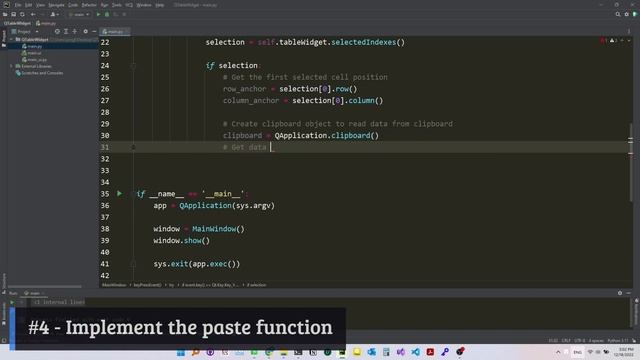Click QApplication.clipboard() on line 30
This screenshot has height=360, width=640.
[x=327, y=136]
